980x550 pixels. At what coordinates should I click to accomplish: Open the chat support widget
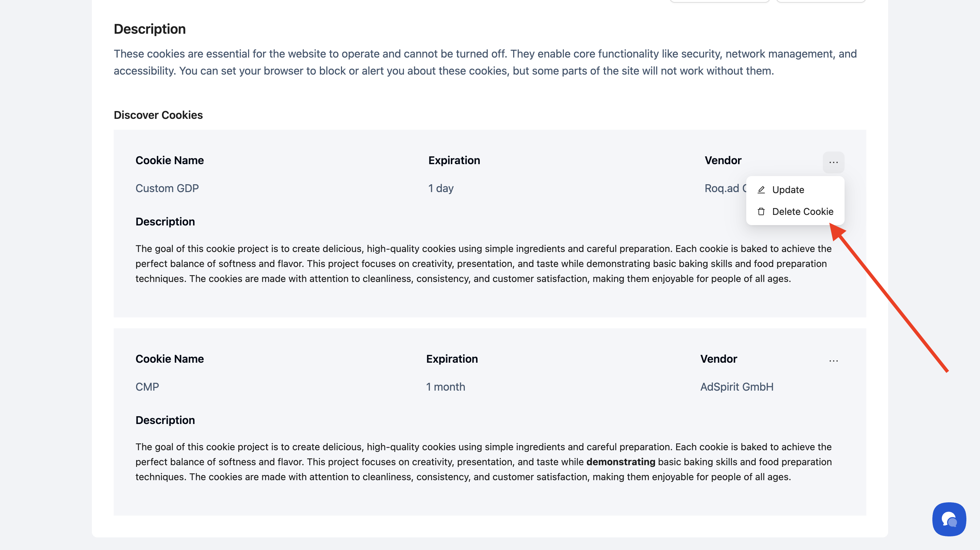[949, 519]
